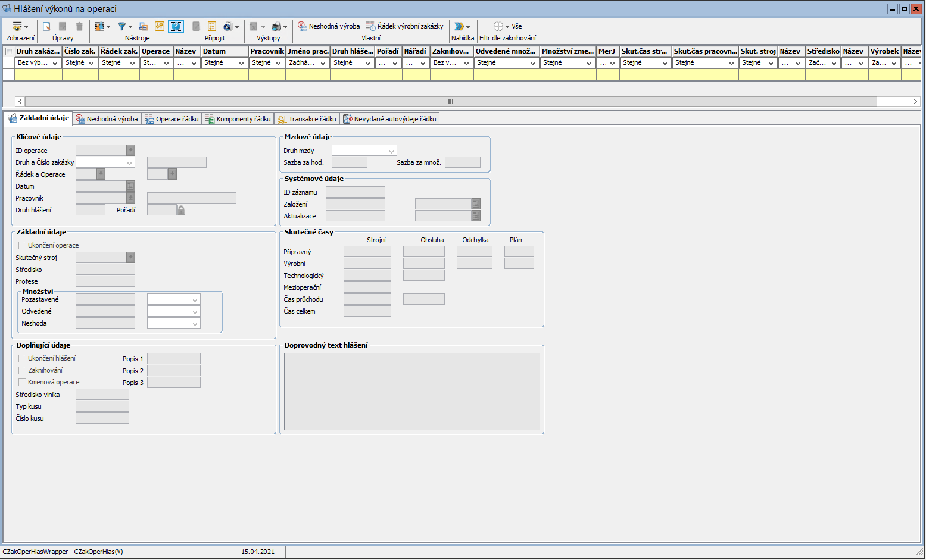
Task: Click the Neshodná výroba toolbar button
Action: click(329, 26)
